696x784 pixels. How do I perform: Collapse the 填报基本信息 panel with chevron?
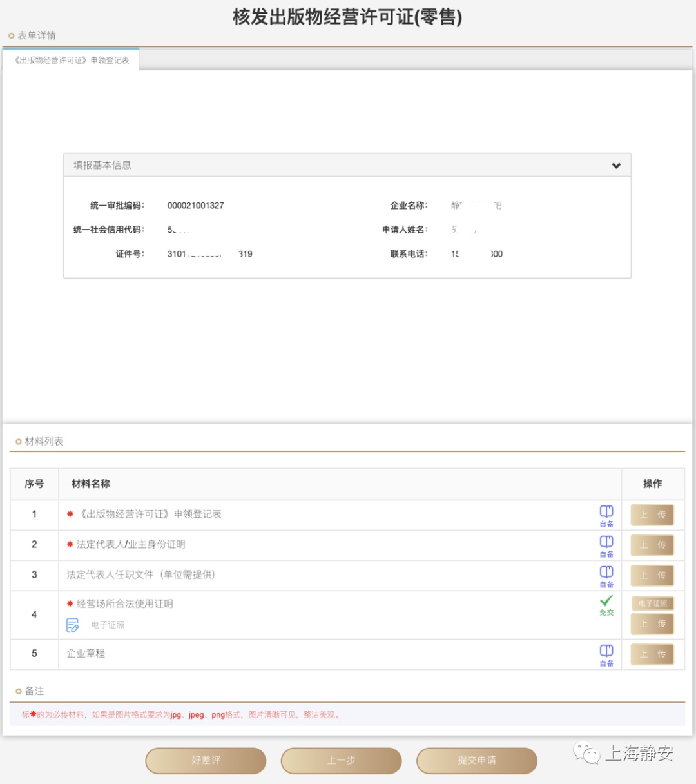(616, 166)
